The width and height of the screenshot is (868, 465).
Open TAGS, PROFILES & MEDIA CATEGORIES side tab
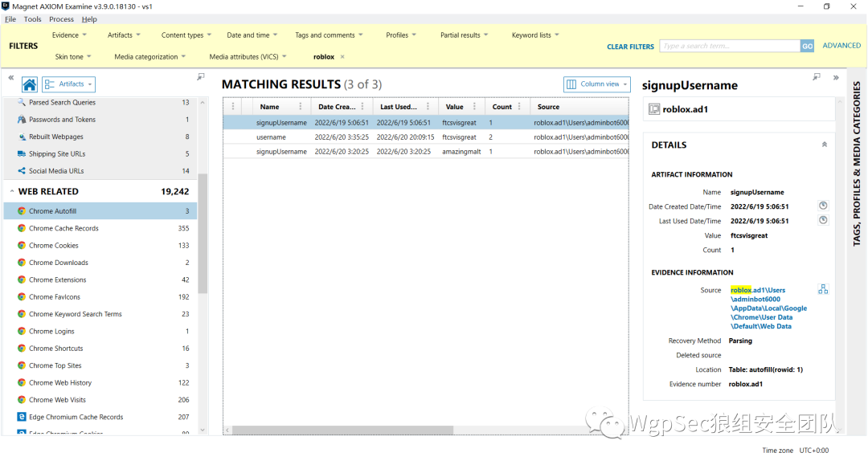coord(857,163)
